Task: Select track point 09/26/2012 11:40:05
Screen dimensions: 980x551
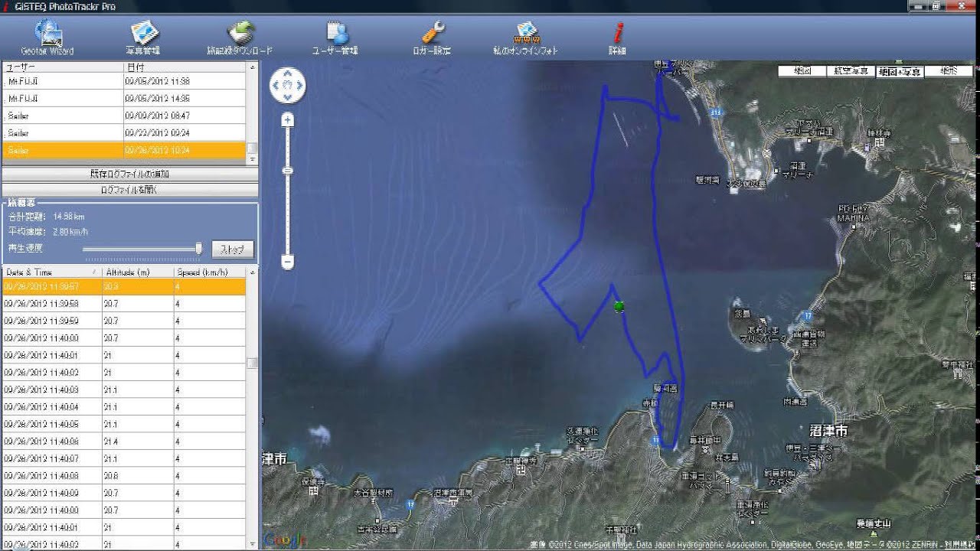Action: pyautogui.click(x=124, y=424)
